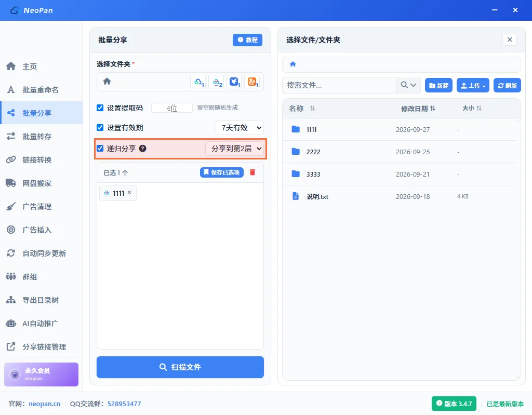Click the 已是最新版本 status text
Image resolution: width=532 pixels, height=415 pixels.
coord(505,404)
